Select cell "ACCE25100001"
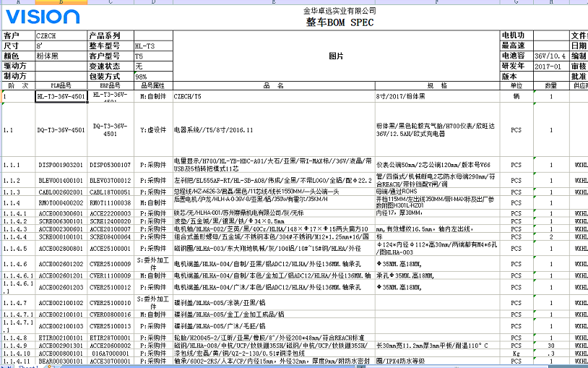Viewport: 588px width, 368px height. 111,249
